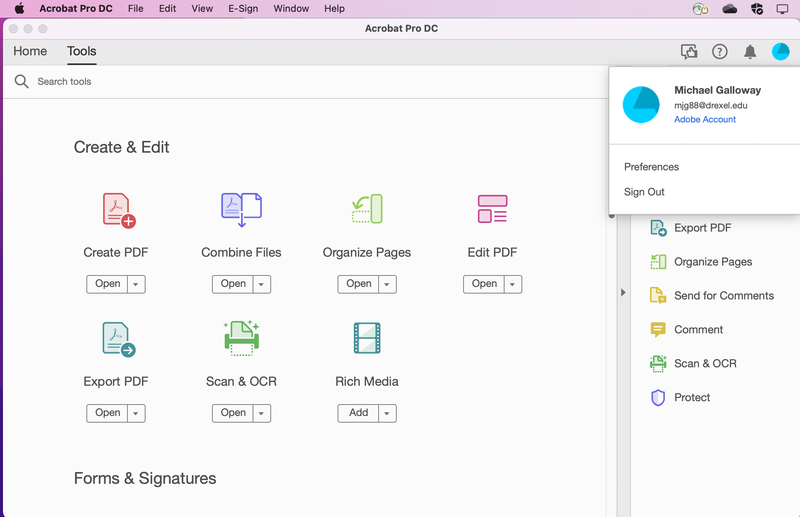This screenshot has width=800, height=517.
Task: Expand the Rich Media dropdown arrow
Action: pos(387,413)
